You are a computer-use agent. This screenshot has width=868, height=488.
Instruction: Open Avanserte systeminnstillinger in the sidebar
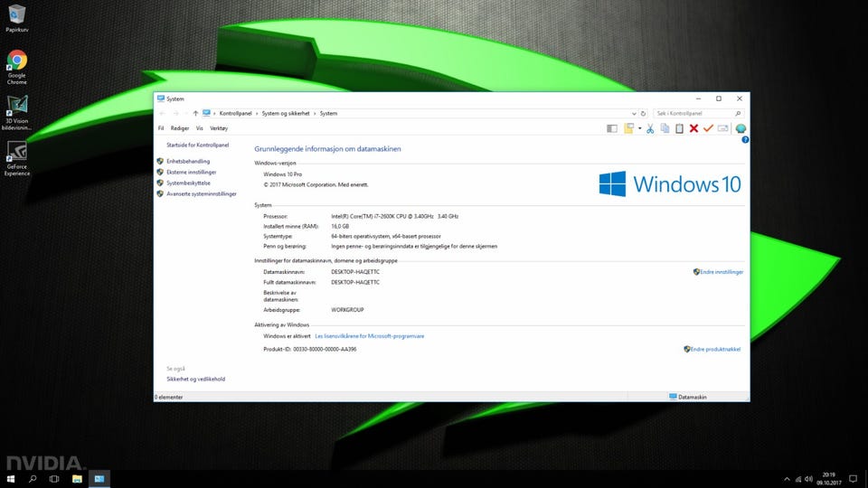coord(202,194)
